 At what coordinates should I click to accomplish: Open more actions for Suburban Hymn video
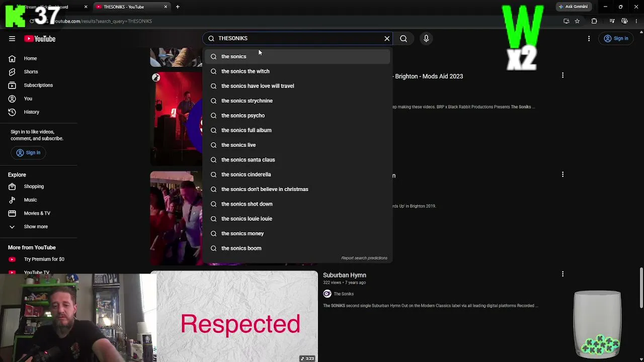click(562, 274)
